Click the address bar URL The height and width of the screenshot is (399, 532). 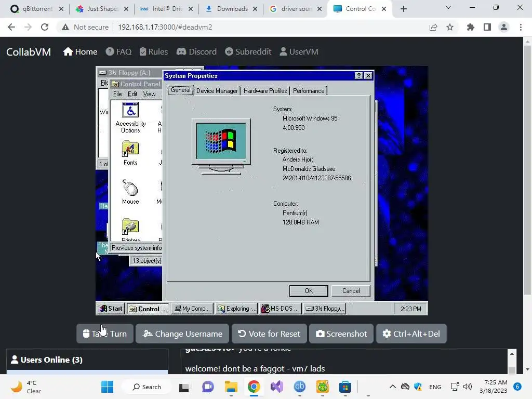165,27
